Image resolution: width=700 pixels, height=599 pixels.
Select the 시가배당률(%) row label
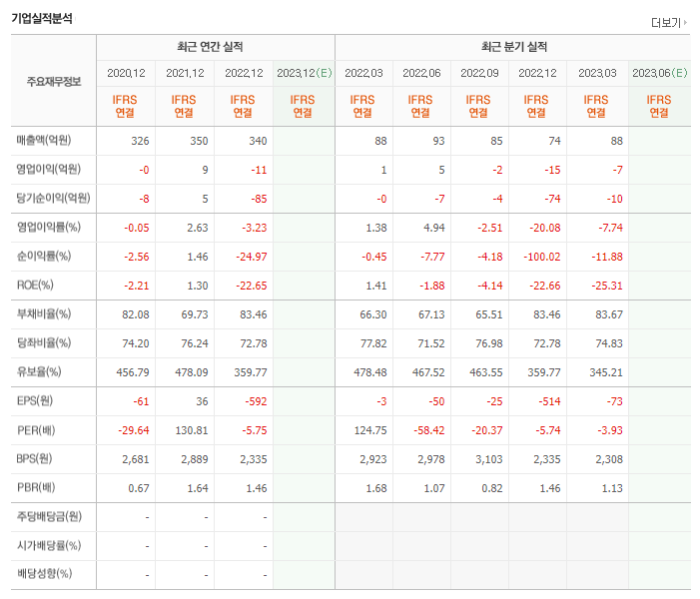tap(49, 545)
